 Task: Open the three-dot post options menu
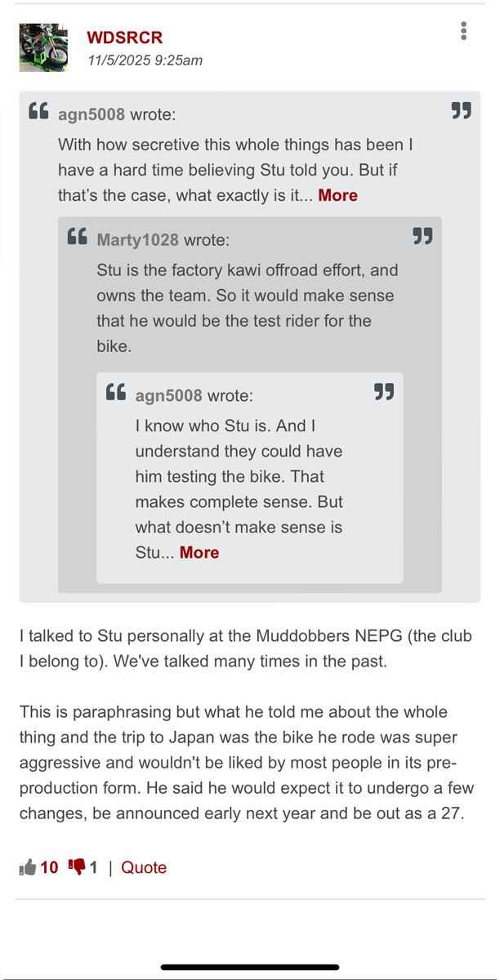[x=464, y=32]
